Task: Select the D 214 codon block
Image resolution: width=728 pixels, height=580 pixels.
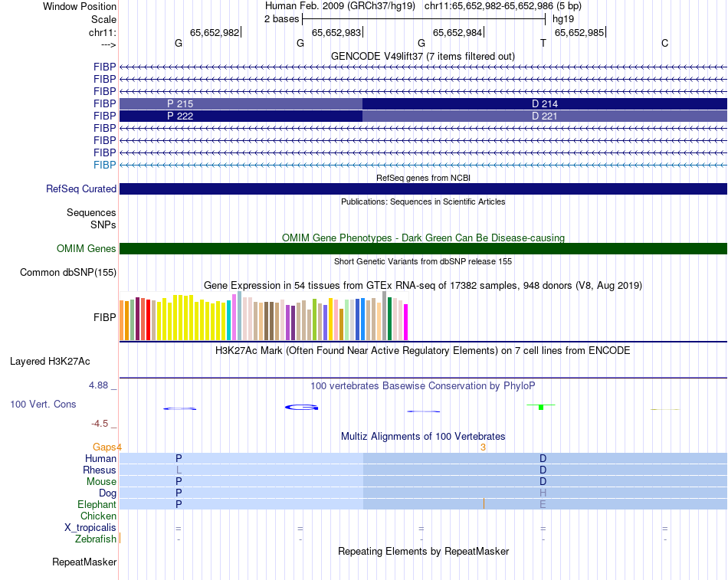Action: (545, 103)
